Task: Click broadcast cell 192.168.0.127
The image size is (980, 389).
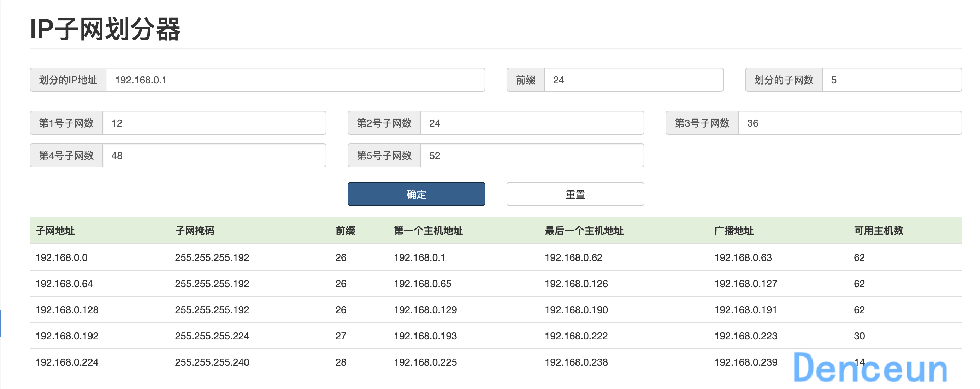Action: coord(746,284)
